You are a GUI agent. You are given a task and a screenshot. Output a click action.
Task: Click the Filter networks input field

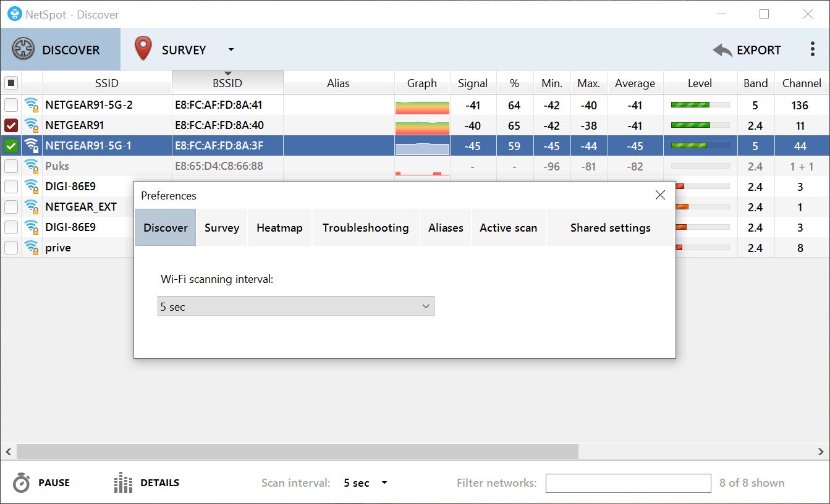point(628,483)
